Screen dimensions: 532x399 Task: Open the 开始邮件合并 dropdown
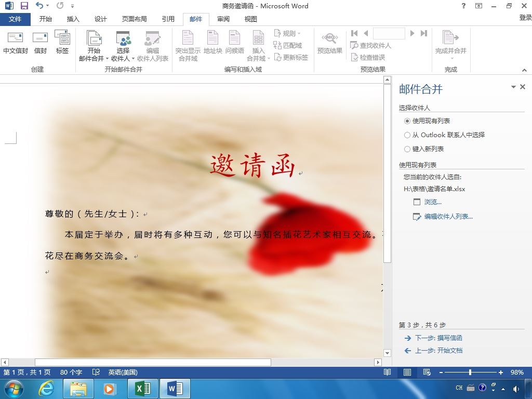(94, 46)
